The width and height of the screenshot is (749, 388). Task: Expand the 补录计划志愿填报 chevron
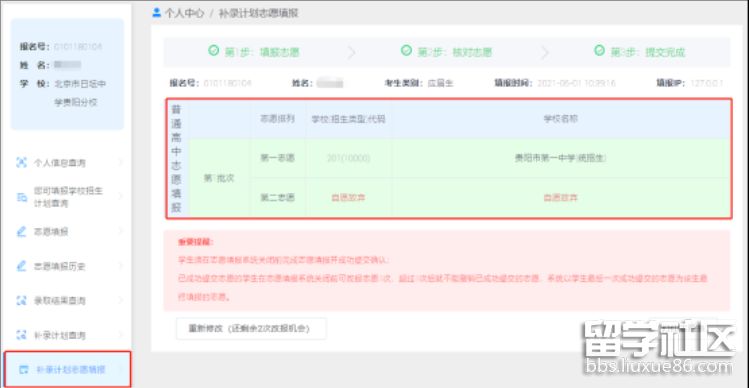tap(120, 369)
